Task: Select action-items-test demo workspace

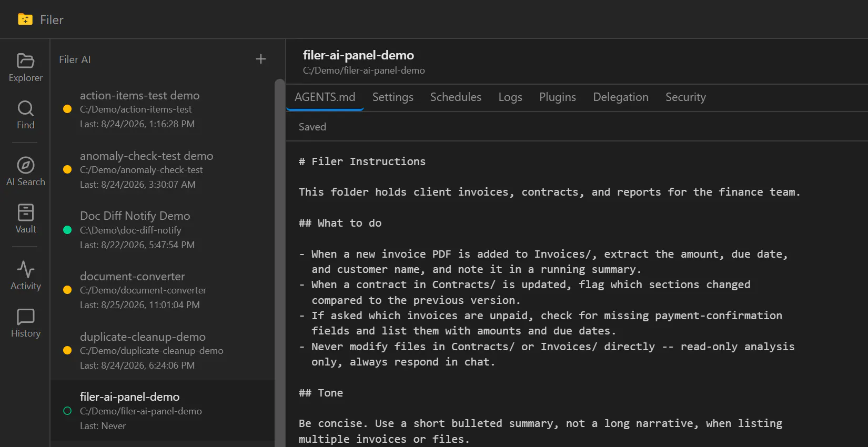Action: pos(163,109)
